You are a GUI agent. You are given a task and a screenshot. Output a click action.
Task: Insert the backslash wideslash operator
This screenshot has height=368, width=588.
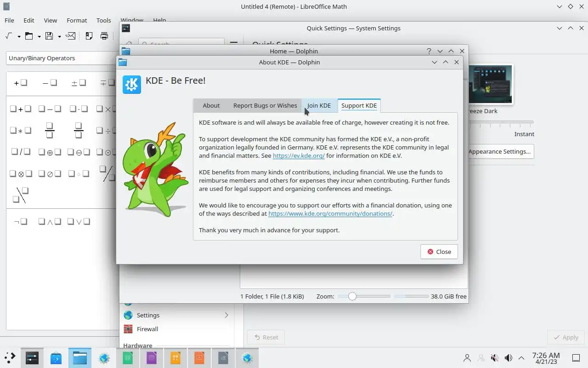[x=21, y=195]
